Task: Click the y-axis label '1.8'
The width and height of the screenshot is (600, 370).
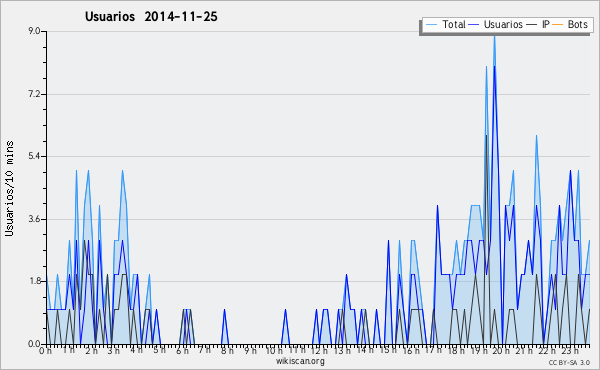Action: [x=34, y=281]
